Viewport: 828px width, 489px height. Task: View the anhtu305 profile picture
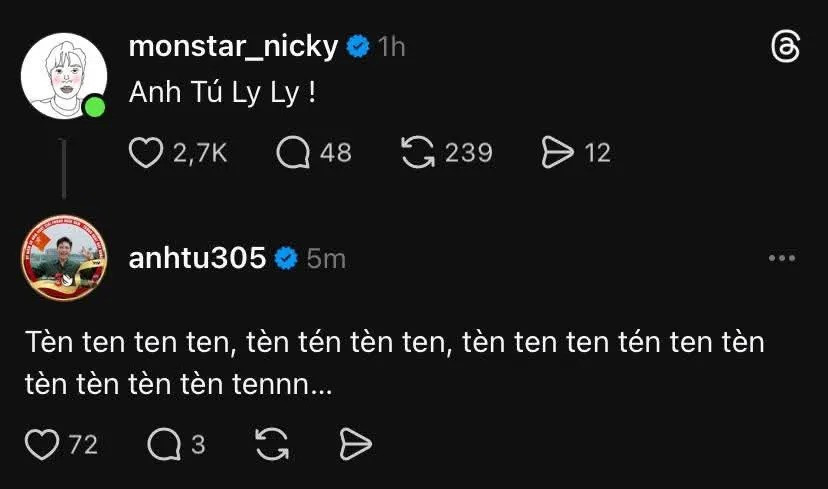pyautogui.click(x=62, y=258)
